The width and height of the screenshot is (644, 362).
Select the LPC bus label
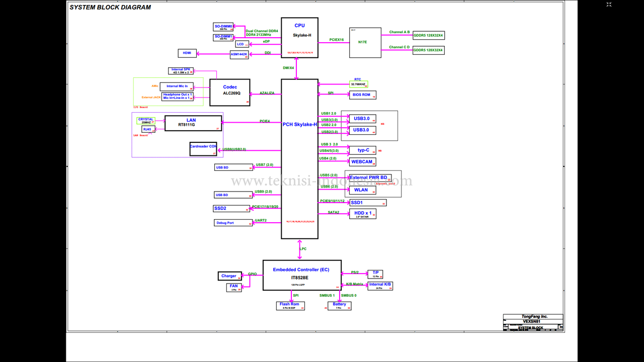[x=303, y=249]
